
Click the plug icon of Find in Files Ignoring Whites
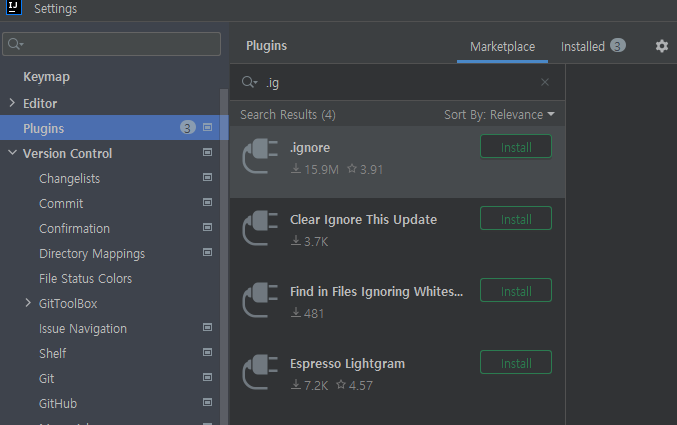[260, 300]
